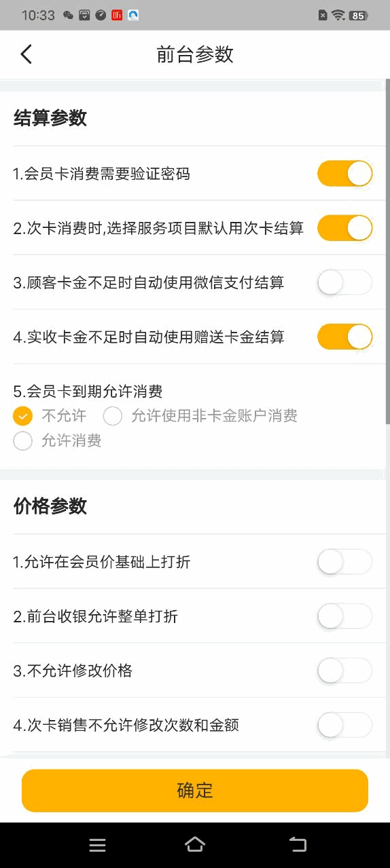Tap the Android navigation back icon
Viewport: 390px width, 868px height.
pyautogui.click(x=298, y=844)
